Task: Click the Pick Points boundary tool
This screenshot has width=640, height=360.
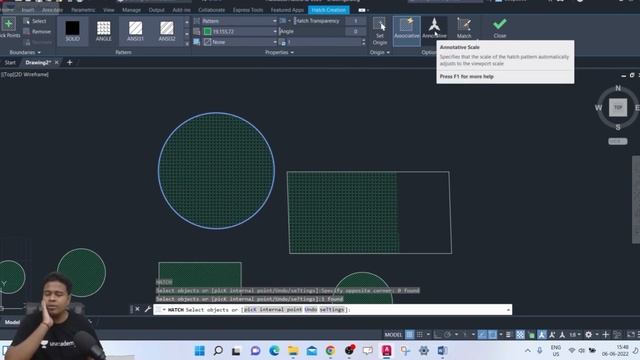Action: click(9, 27)
